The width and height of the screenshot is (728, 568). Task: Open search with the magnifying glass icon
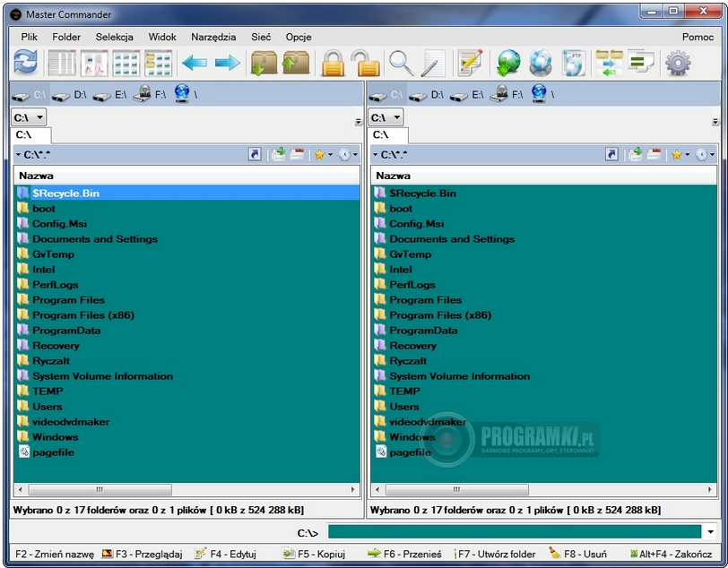coord(401,63)
